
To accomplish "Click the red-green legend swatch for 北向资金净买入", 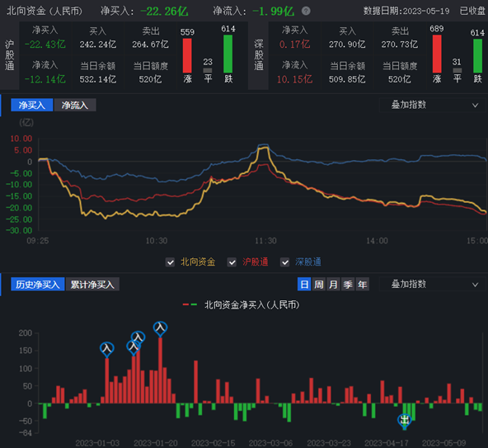I will click(x=190, y=304).
